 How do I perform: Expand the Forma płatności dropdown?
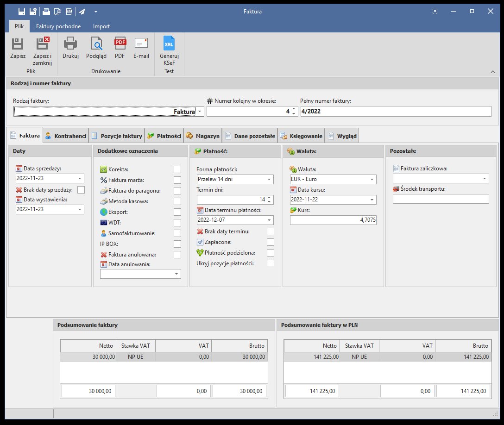(269, 179)
